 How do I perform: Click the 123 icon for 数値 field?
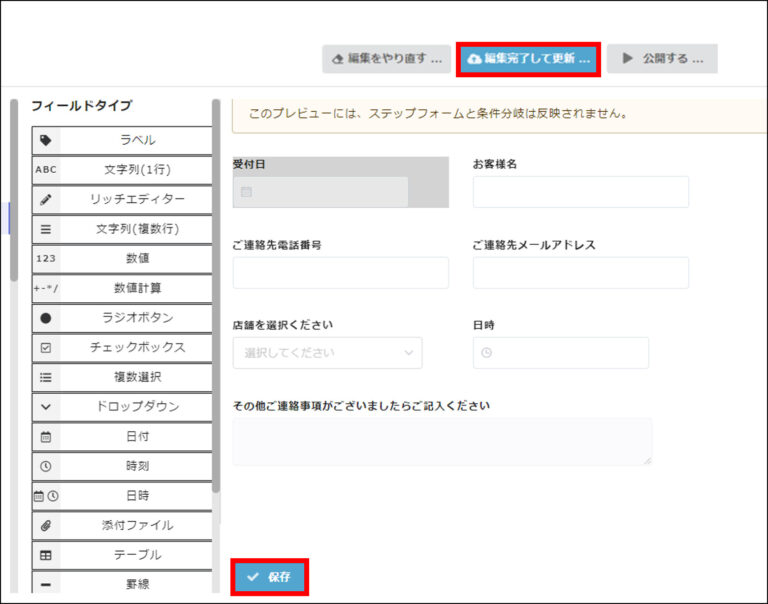pyautogui.click(x=45, y=259)
